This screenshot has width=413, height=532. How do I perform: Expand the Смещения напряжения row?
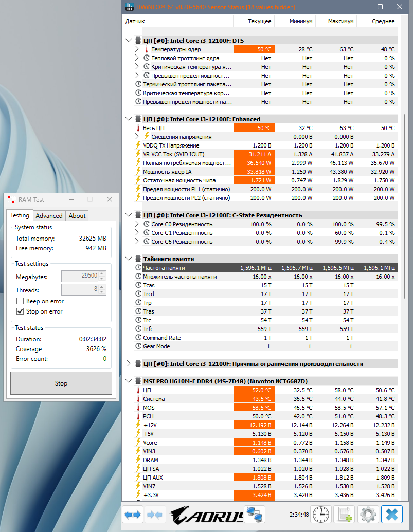coord(137,136)
